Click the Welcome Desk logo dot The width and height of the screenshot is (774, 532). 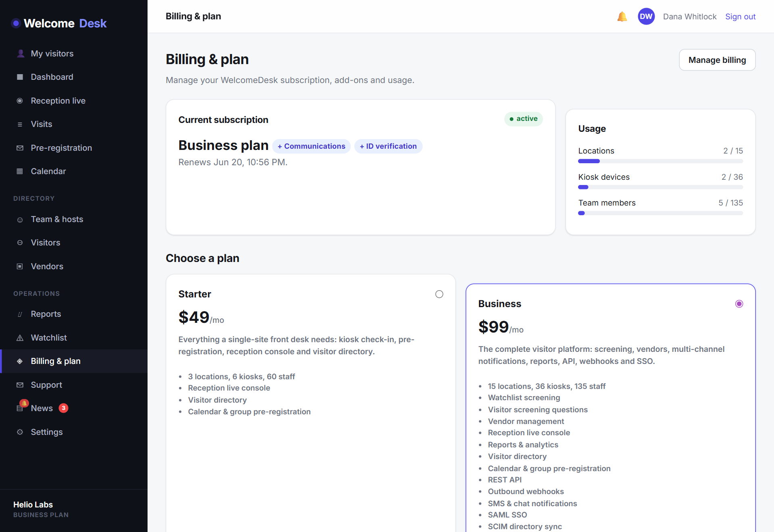click(x=16, y=23)
